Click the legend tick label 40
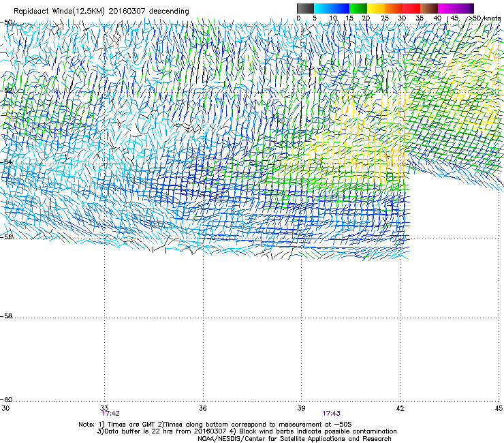 coord(437,18)
